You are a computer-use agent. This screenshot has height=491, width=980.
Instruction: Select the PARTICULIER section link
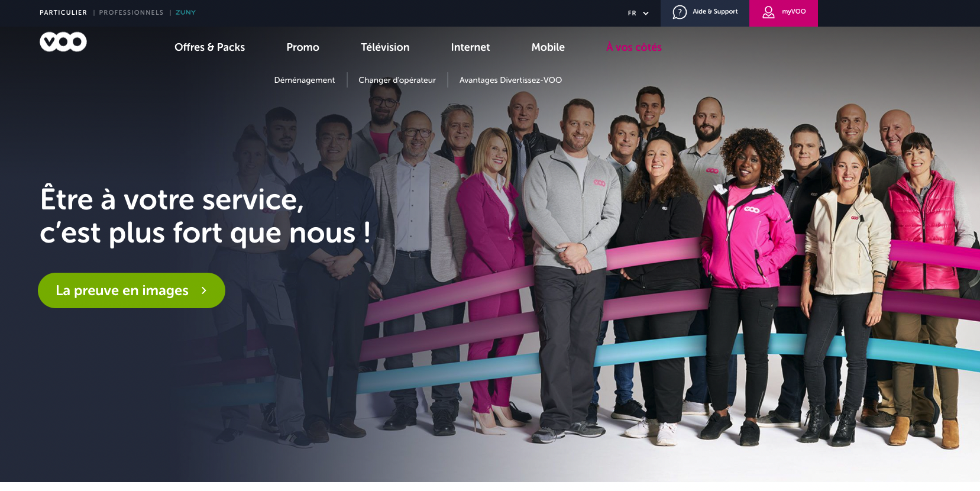[63, 12]
